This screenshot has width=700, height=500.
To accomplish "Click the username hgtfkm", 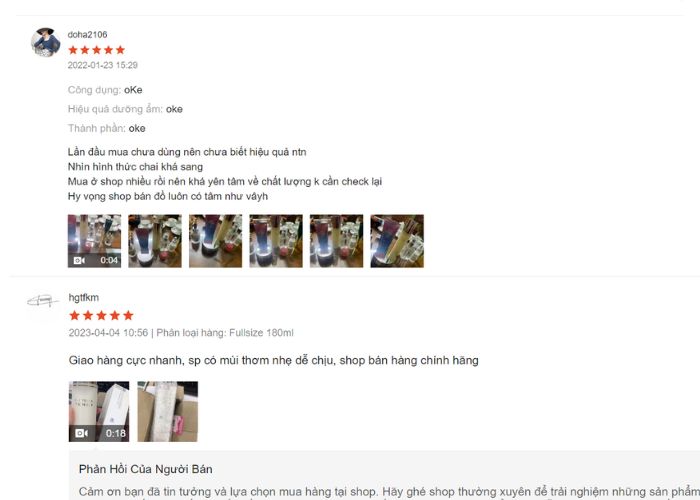I will (x=84, y=297).
